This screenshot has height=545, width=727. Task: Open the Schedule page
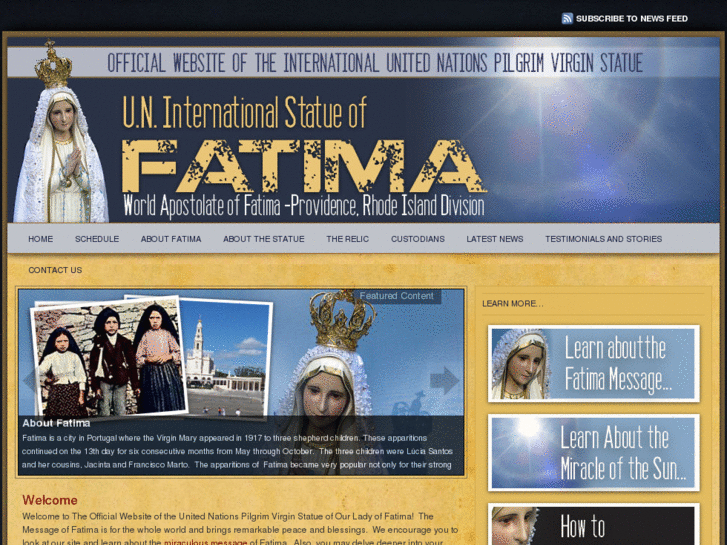(x=97, y=239)
